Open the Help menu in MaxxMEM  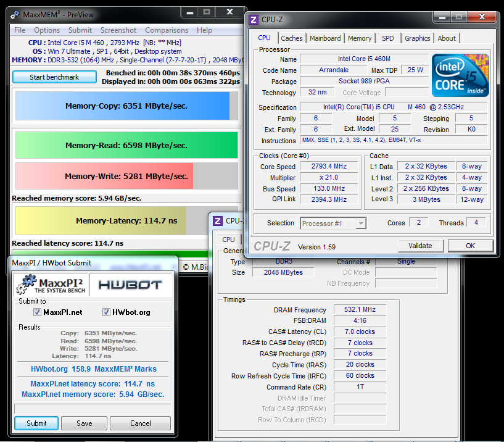coord(204,30)
